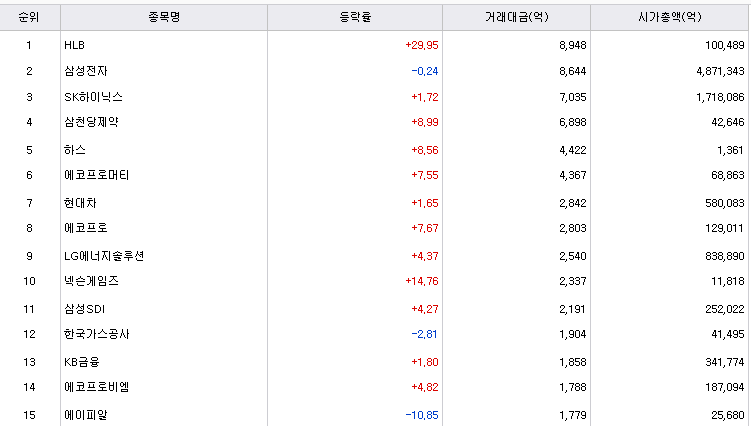Click 삼천당제약 trading value 6,898
The width and height of the screenshot is (751, 426).
(x=573, y=122)
